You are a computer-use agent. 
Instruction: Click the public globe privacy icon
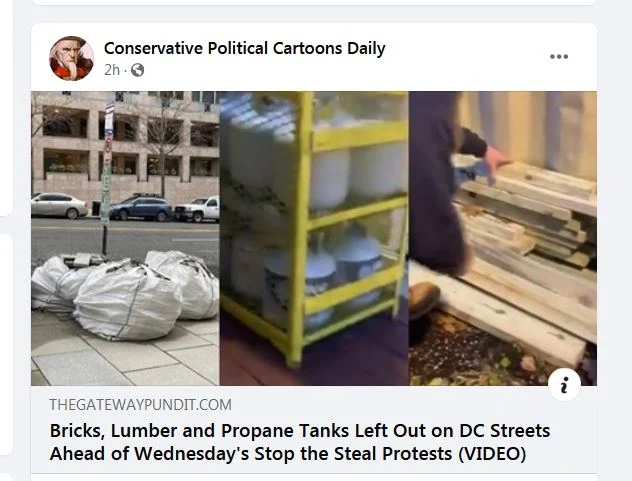pyautogui.click(x=137, y=70)
